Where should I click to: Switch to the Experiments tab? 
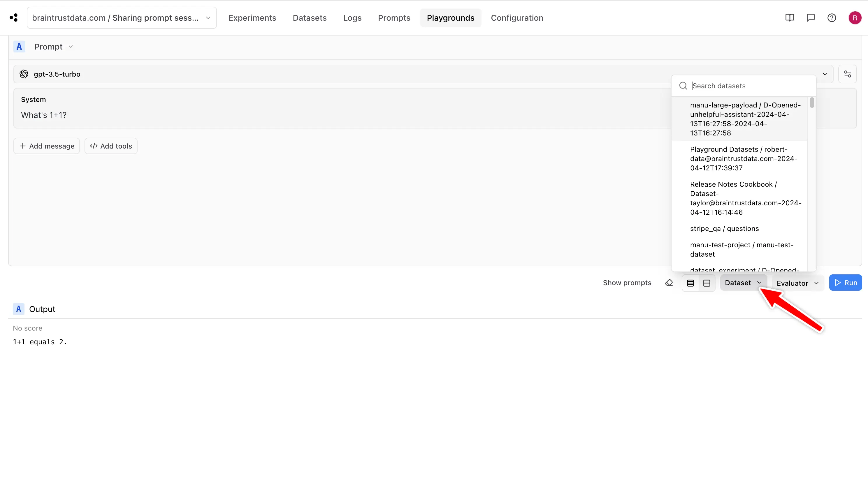(x=252, y=18)
